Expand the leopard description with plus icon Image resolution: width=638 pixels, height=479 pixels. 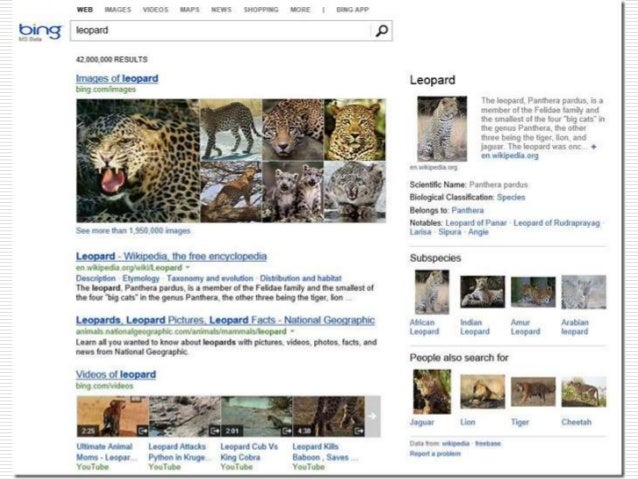pyautogui.click(x=594, y=147)
